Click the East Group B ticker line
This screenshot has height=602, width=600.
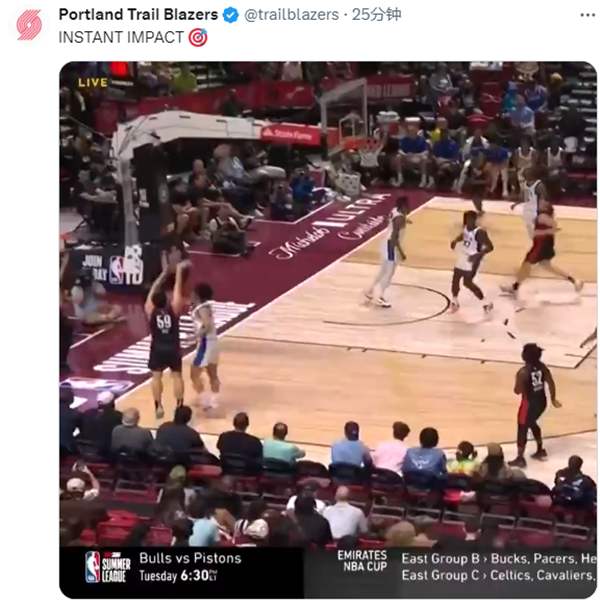coord(498,559)
